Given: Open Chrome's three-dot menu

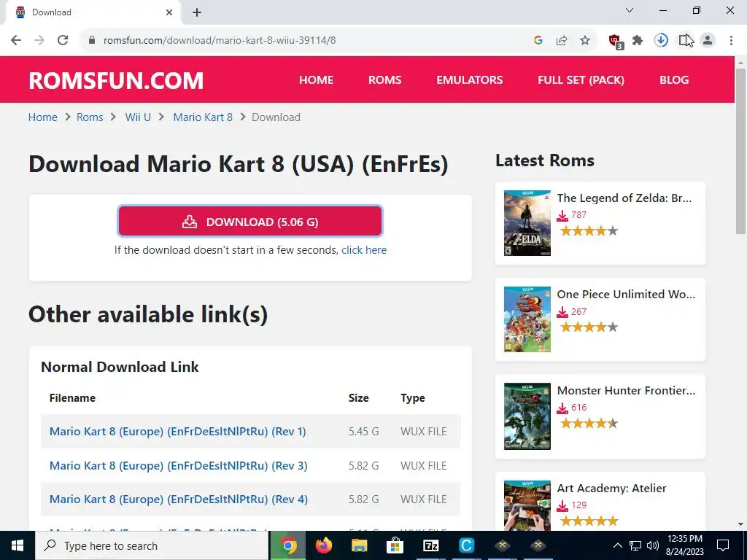Looking at the screenshot, I should tap(731, 40).
